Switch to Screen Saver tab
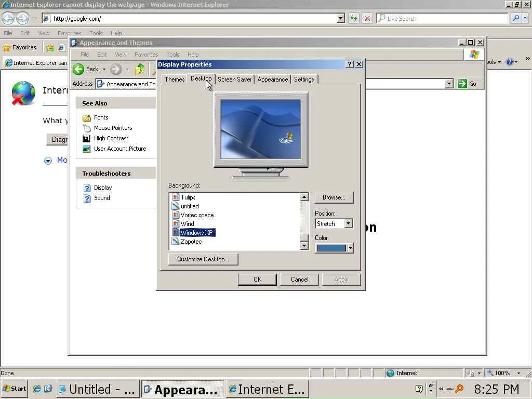This screenshot has width=532, height=399. (x=234, y=79)
